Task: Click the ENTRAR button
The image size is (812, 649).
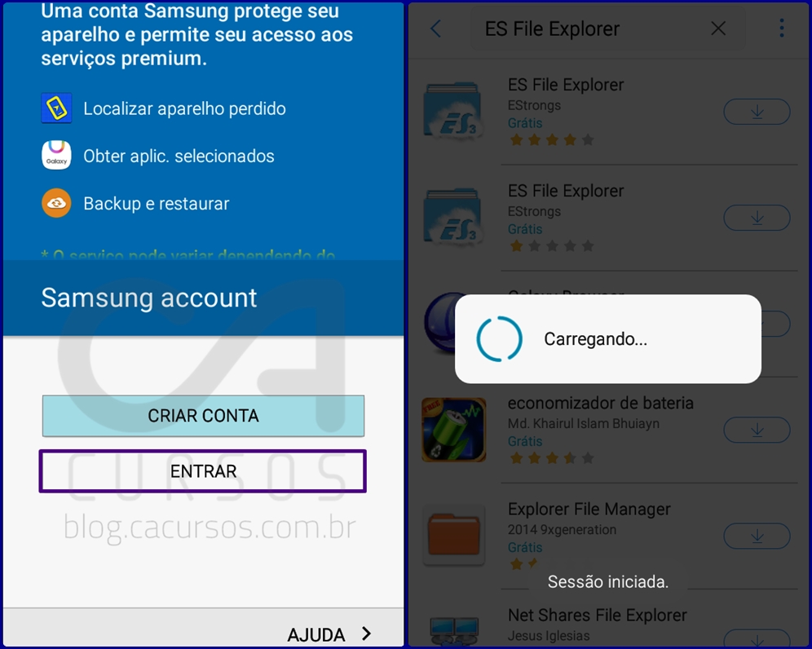Action: [x=203, y=470]
